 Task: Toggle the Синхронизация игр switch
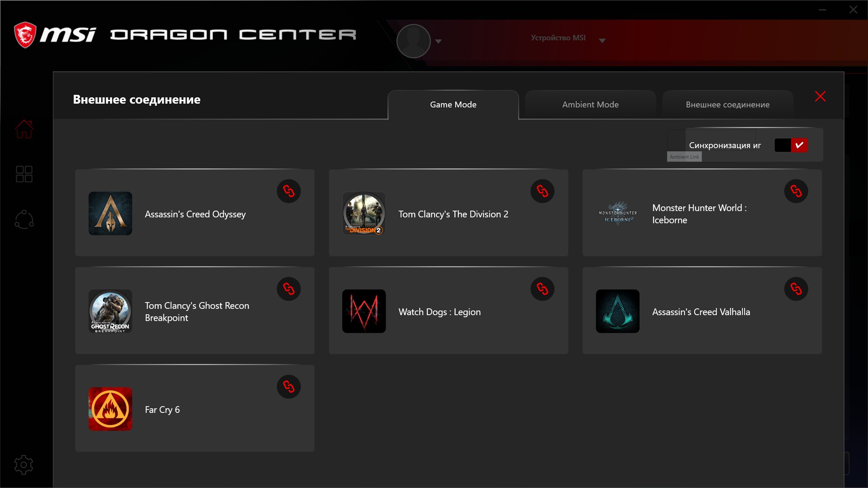click(791, 145)
